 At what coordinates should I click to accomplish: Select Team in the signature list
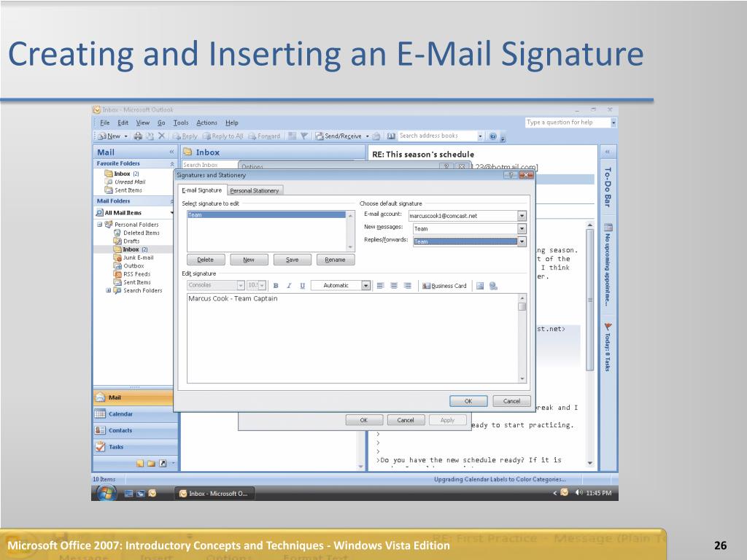tap(266, 215)
